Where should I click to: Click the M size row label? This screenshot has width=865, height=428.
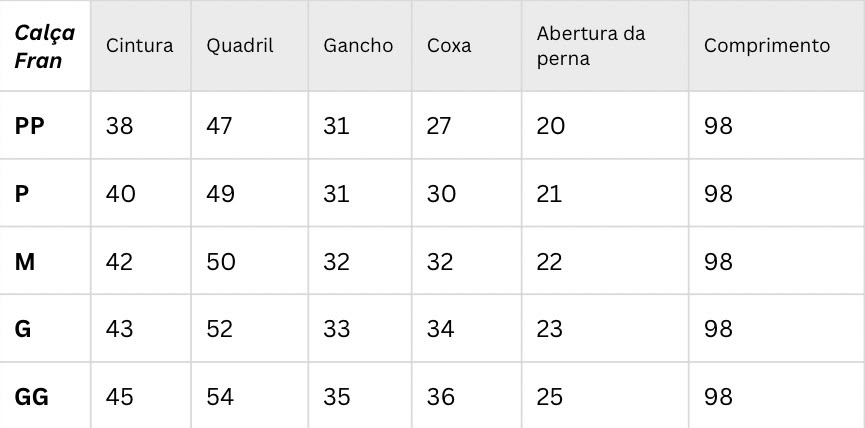[x=25, y=262]
